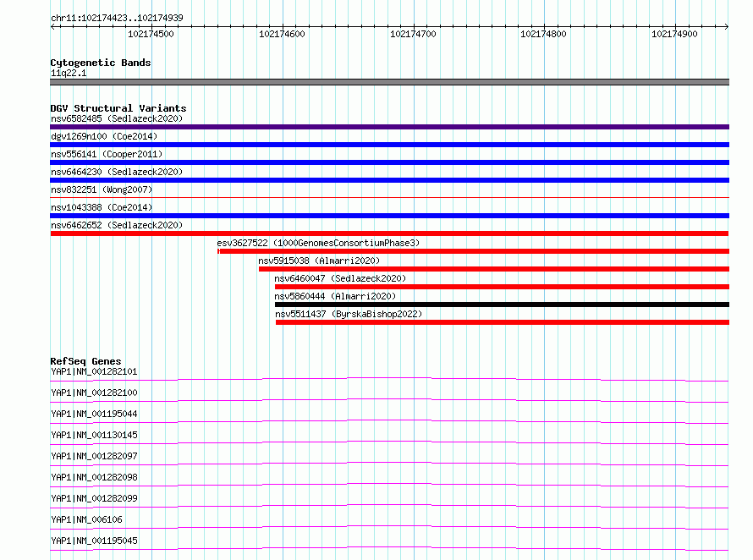Click the red nsv5511437 variant bar

[503, 322]
